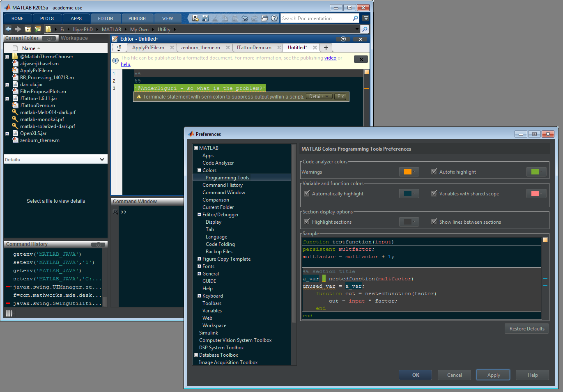563x392 pixels.
Task: Open Help with the question mark icon
Action: click(x=274, y=18)
